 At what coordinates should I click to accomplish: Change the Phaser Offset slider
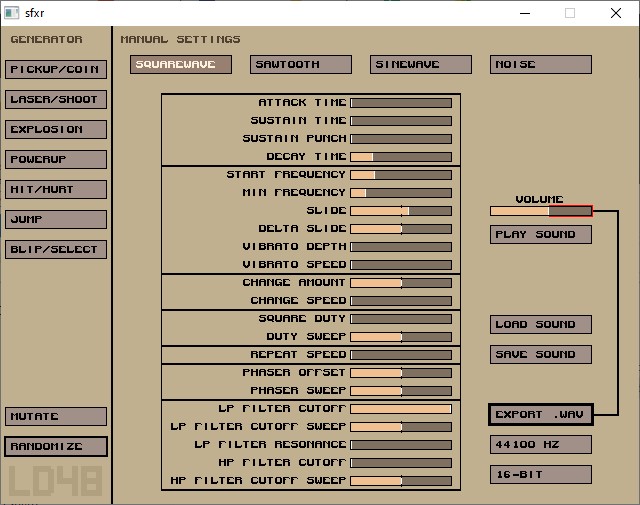point(401,373)
